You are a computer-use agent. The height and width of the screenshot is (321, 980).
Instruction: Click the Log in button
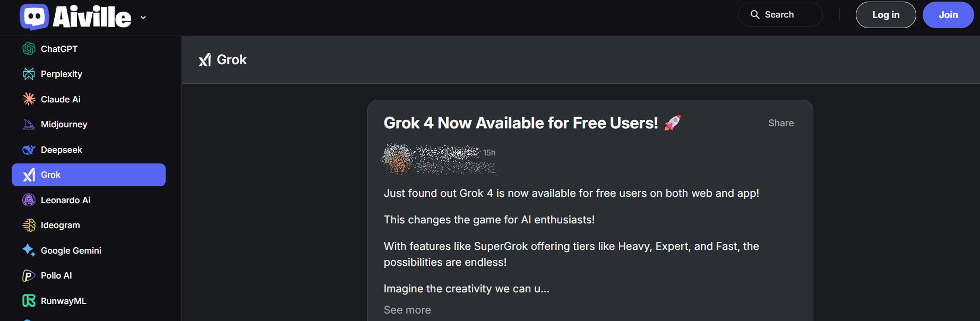click(x=885, y=14)
